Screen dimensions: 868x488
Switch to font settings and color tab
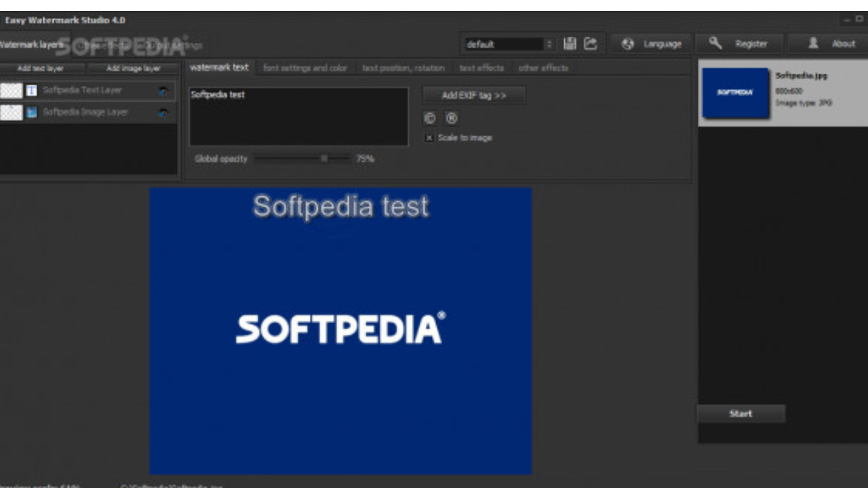(304, 68)
